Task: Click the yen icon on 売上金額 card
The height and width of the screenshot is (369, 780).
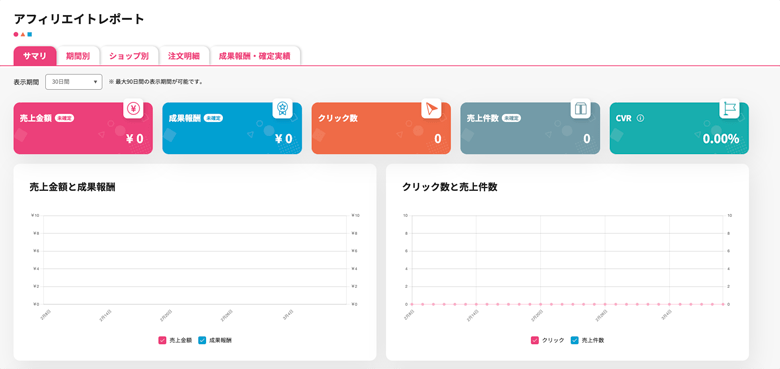Action: point(133,108)
